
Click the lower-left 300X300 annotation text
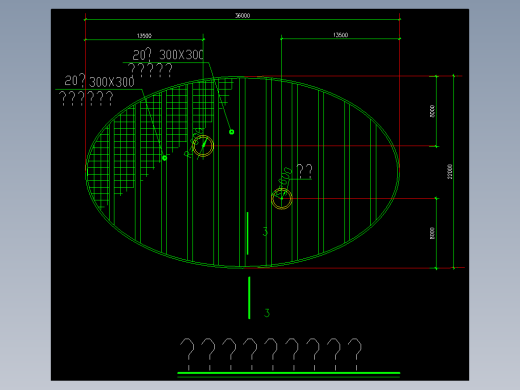112,82
